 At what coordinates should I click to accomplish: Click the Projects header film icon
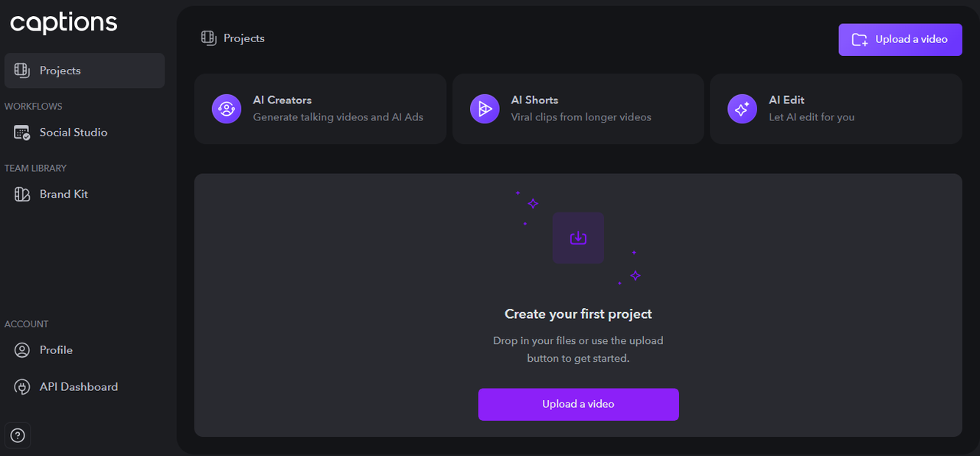click(x=208, y=38)
